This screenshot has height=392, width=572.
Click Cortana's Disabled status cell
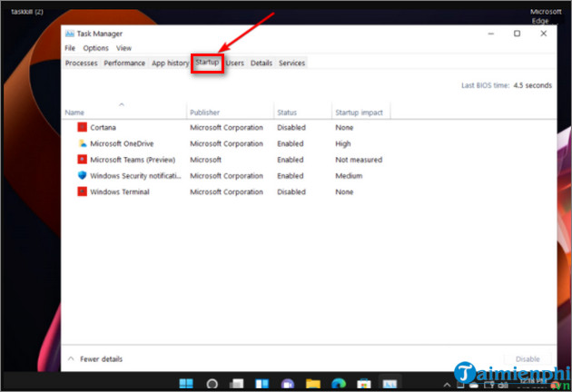pyautogui.click(x=291, y=127)
